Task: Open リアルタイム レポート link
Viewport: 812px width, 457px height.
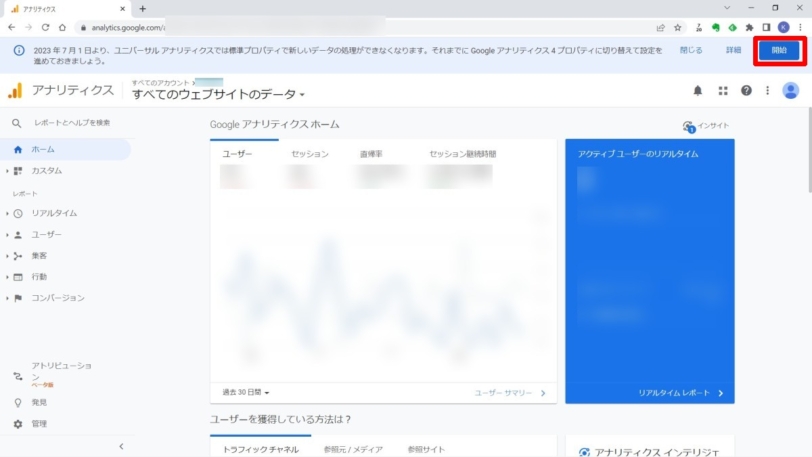Action: (681, 393)
